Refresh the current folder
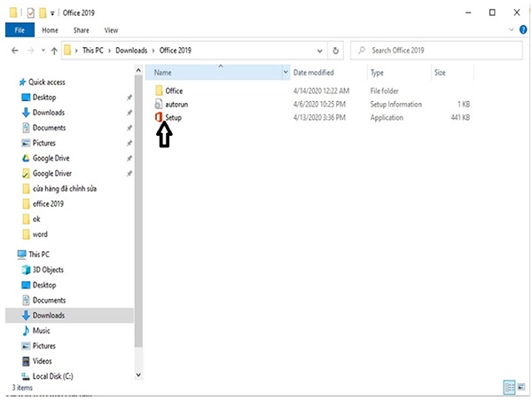The height and width of the screenshot is (401, 532). 335,51
